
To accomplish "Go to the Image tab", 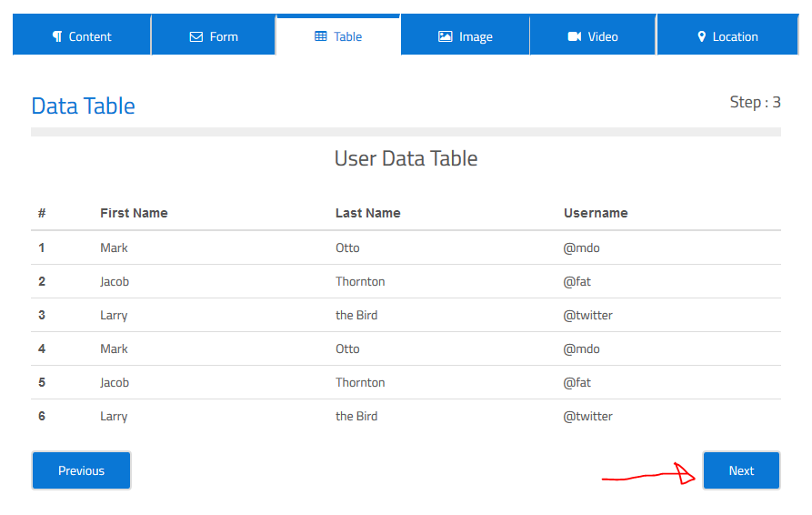I will (x=465, y=35).
